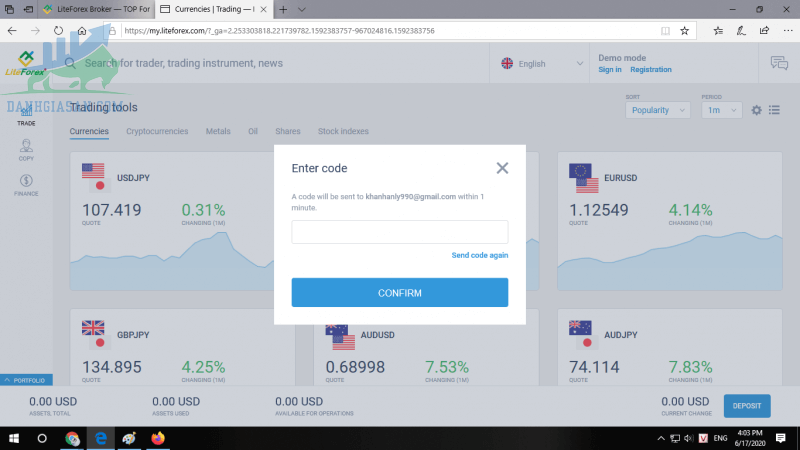This screenshot has width=800, height=450.
Task: Open Cortana search circle
Action: click(42, 438)
